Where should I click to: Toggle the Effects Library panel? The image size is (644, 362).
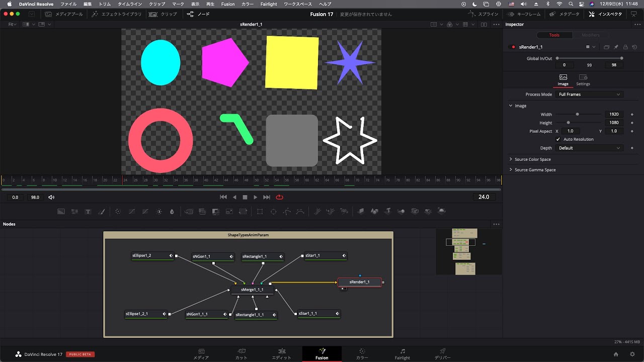click(117, 14)
